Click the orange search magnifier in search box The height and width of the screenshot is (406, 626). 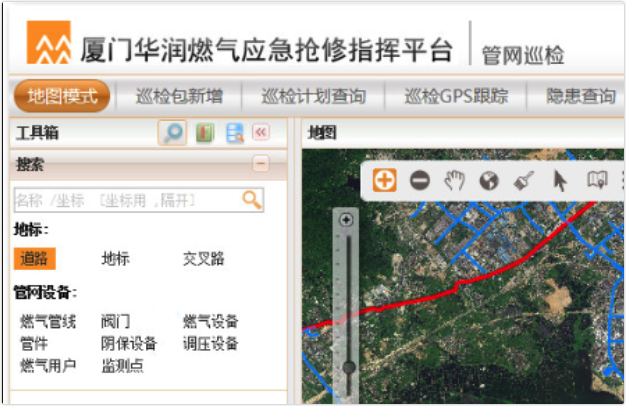point(252,200)
